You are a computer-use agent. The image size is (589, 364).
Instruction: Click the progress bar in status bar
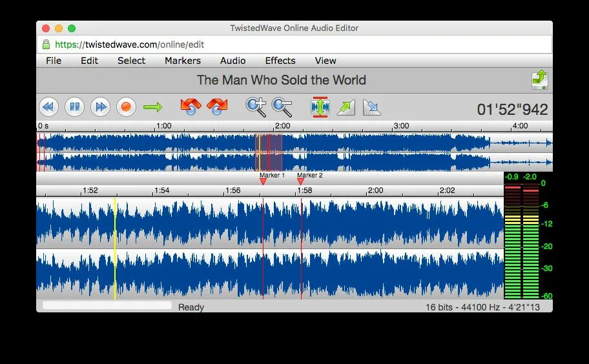107,305
